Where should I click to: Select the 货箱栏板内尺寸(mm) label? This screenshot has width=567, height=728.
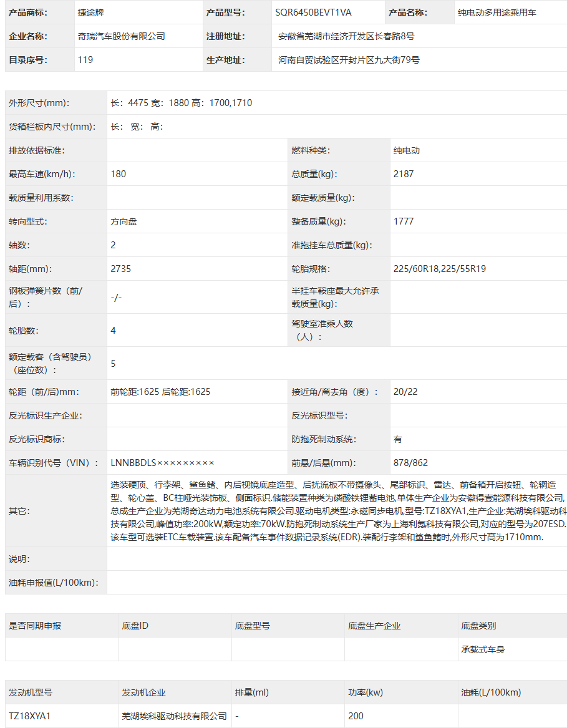point(52,127)
